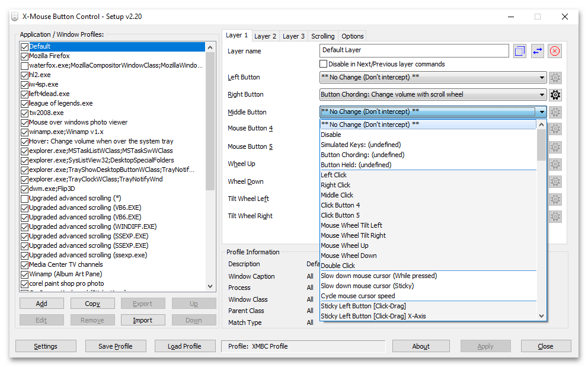Screen dimensions: 588x367
Task: Pick Right Click from the list
Action: (x=428, y=186)
